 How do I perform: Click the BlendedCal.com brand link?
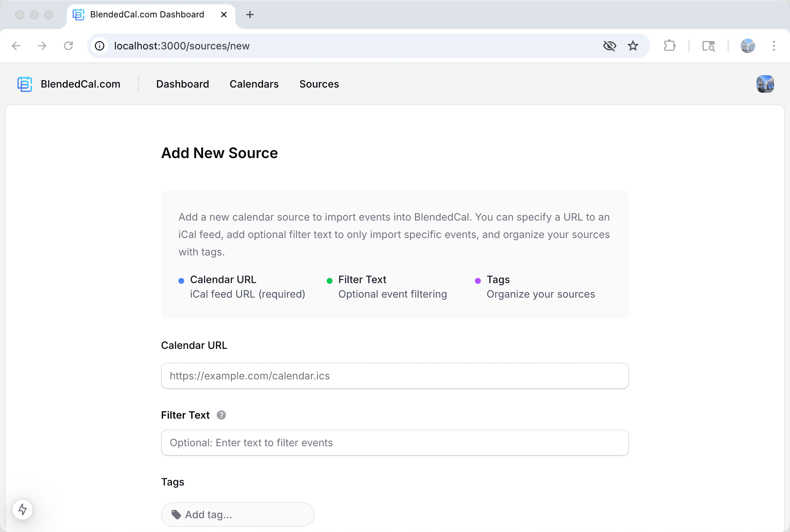[x=80, y=84]
